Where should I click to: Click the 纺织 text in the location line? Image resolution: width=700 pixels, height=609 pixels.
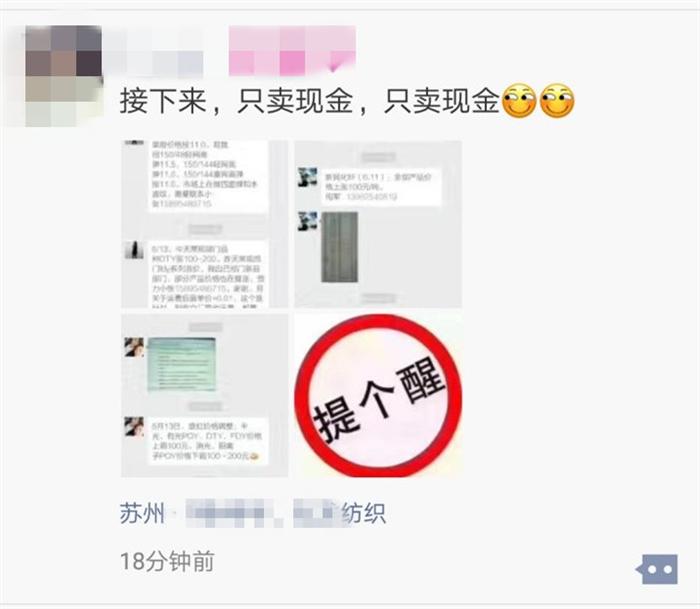click(363, 513)
